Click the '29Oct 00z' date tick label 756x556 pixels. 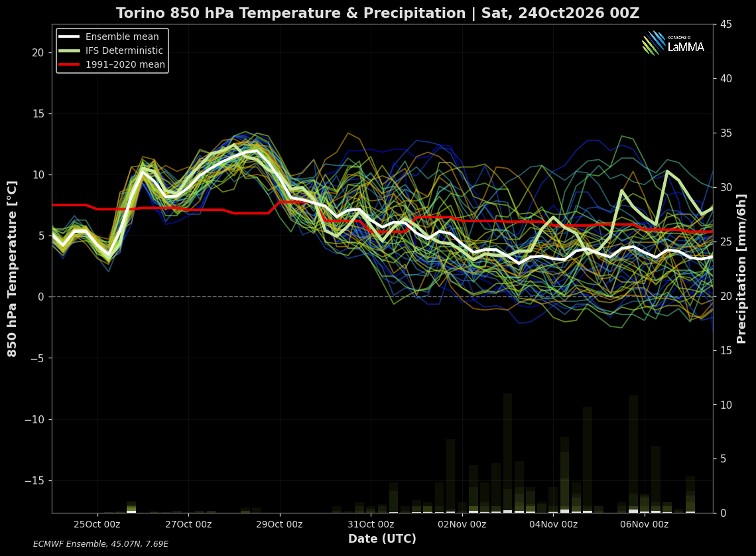pos(280,524)
